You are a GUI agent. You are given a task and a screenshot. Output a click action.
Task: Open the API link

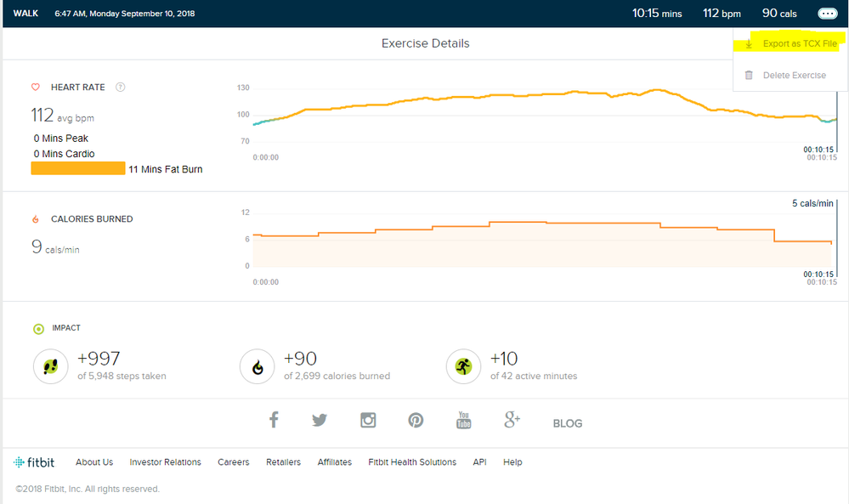479,462
